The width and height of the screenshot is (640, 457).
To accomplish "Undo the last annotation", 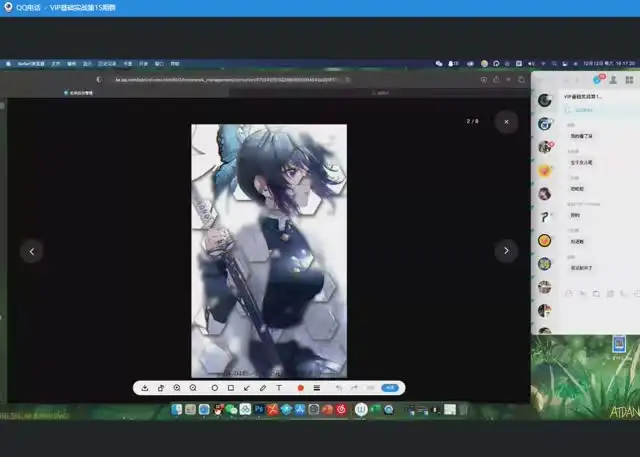I will click(x=338, y=387).
